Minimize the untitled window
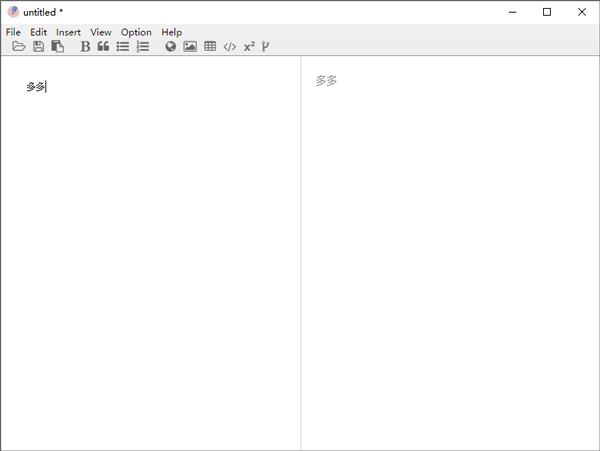600x451 pixels. [x=512, y=12]
